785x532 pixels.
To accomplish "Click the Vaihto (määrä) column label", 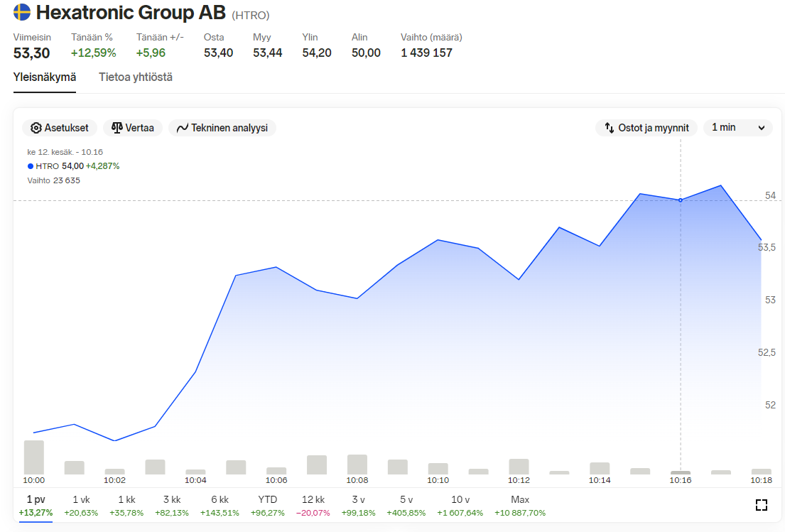I will [x=431, y=38].
